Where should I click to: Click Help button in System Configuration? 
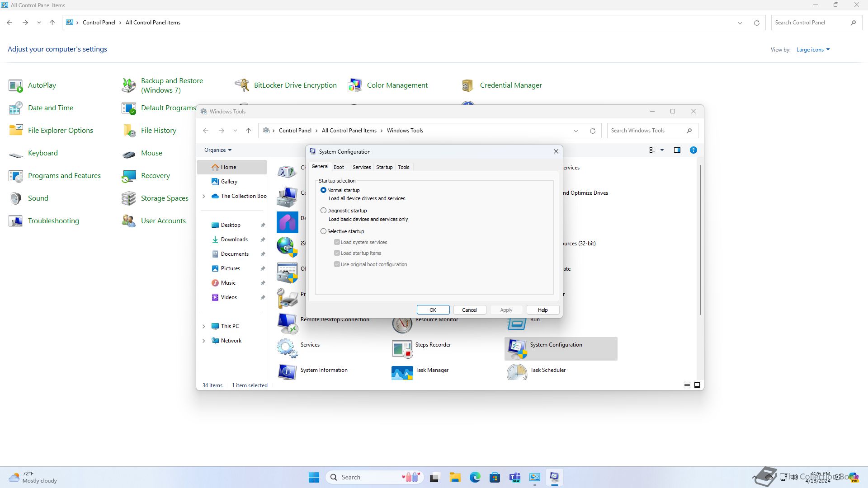click(x=542, y=310)
